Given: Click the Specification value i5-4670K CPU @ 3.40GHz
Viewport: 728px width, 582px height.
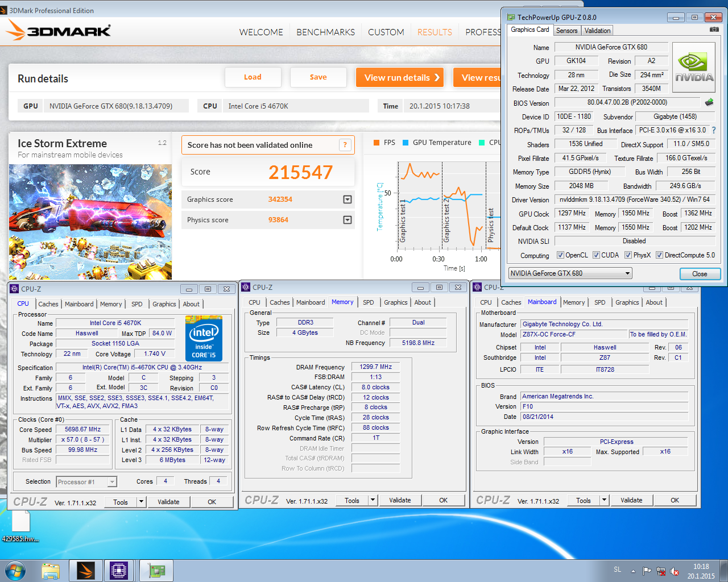Looking at the screenshot, I should point(142,367).
